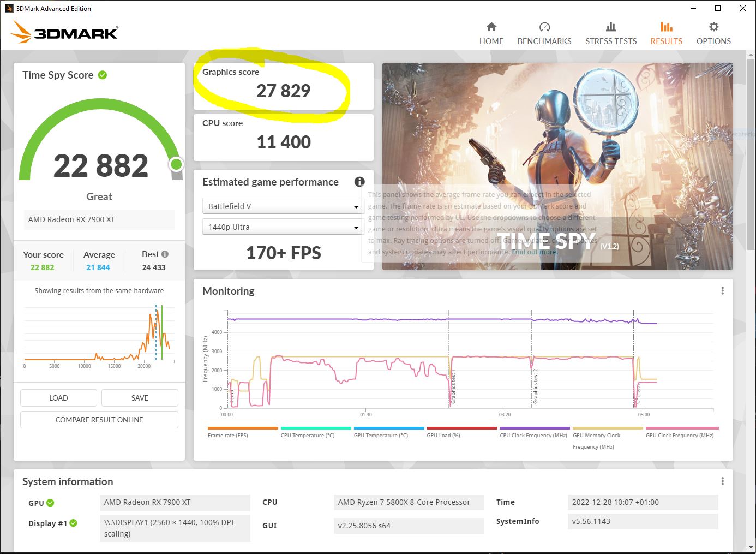
Task: Click the 3DMark app icon in title bar
Action: pyautogui.click(x=9, y=8)
